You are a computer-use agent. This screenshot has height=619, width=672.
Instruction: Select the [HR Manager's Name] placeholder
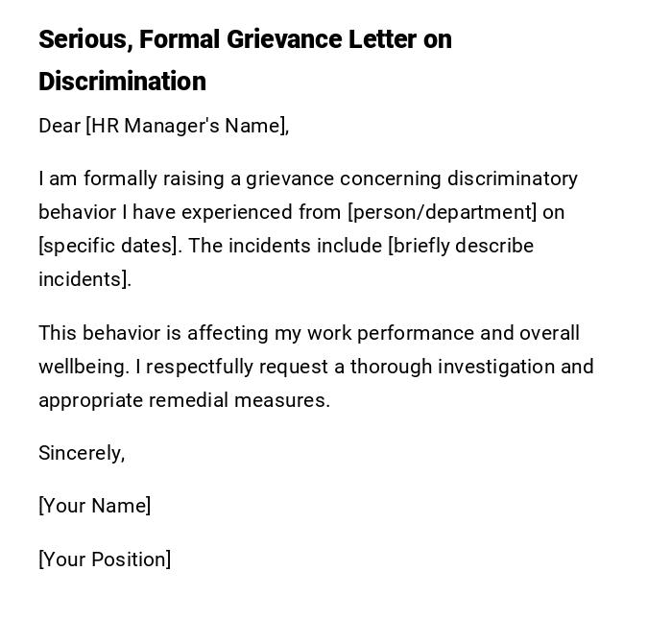(187, 126)
